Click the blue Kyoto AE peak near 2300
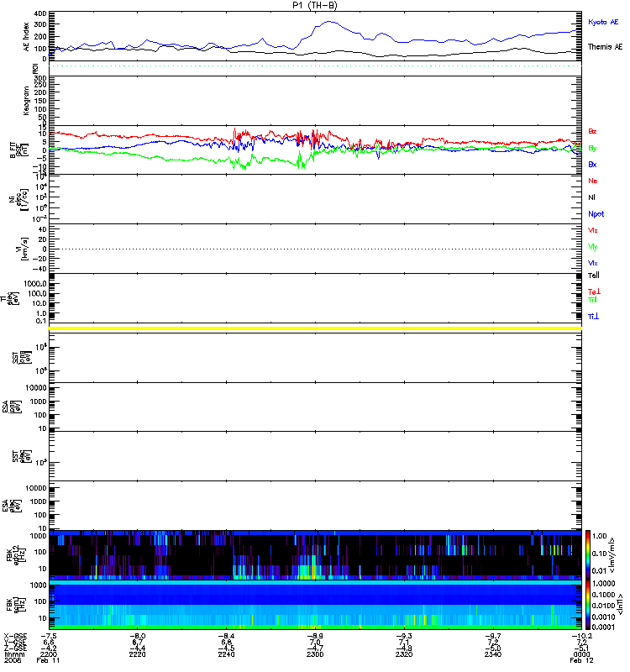The height and width of the screenshot is (672, 630). pos(329,22)
